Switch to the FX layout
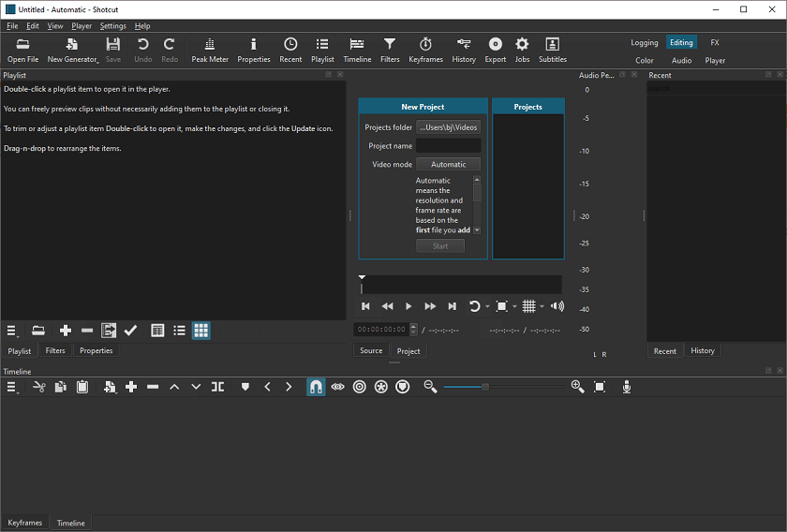The height and width of the screenshot is (532, 787). pos(715,43)
